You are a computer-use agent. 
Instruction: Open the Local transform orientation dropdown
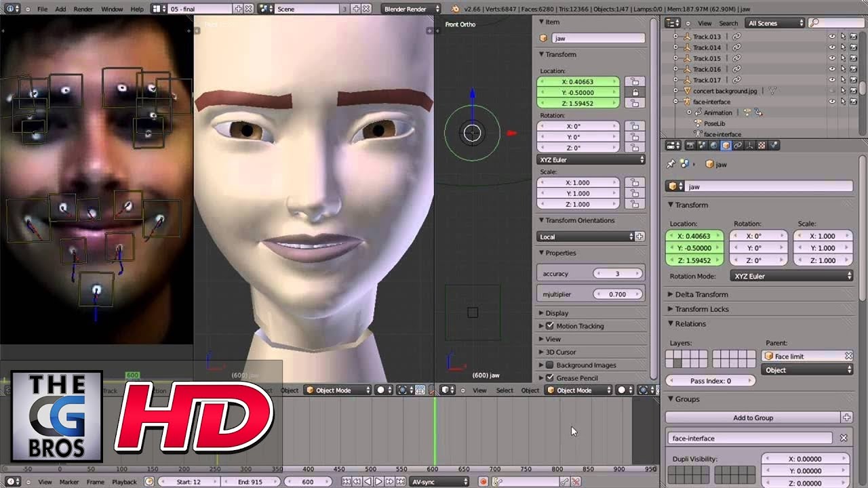pyautogui.click(x=586, y=237)
